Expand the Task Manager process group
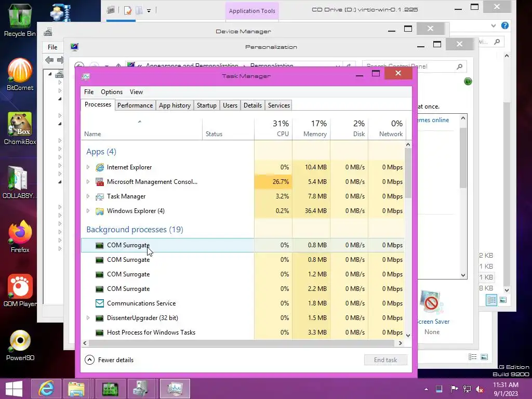The height and width of the screenshot is (399, 532). click(88, 196)
